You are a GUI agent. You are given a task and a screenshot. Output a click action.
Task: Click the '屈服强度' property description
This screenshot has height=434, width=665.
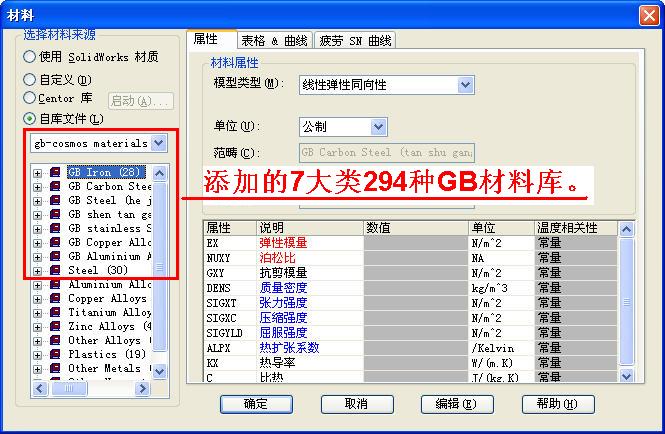pos(283,333)
